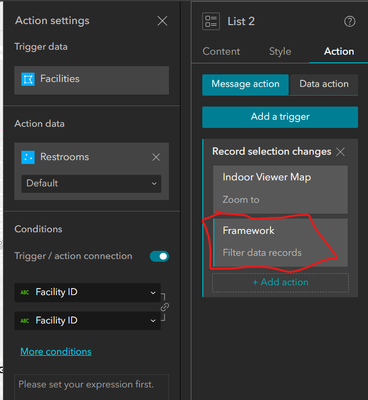Select the Facilities trigger data item
368x400 pixels.
coord(91,80)
